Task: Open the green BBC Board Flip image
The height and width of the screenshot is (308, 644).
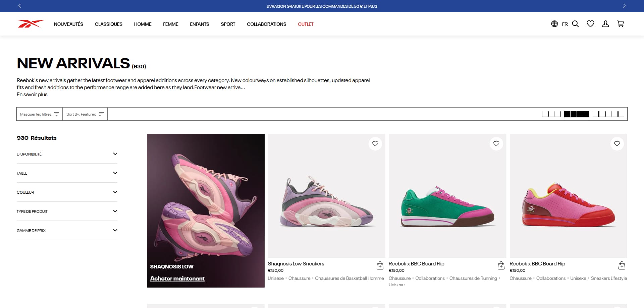Action: tap(447, 196)
